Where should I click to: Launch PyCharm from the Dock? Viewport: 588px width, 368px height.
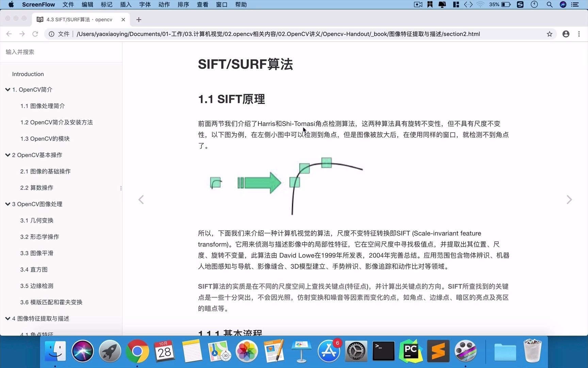411,351
